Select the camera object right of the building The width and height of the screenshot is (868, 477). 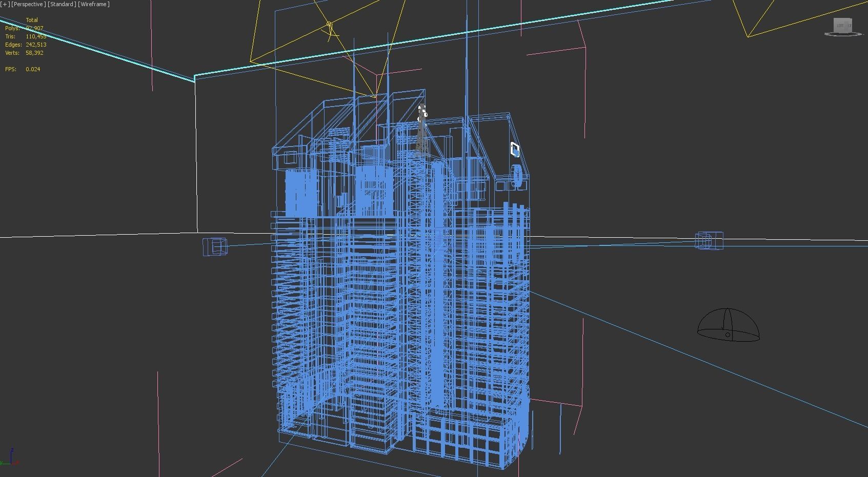pos(709,241)
